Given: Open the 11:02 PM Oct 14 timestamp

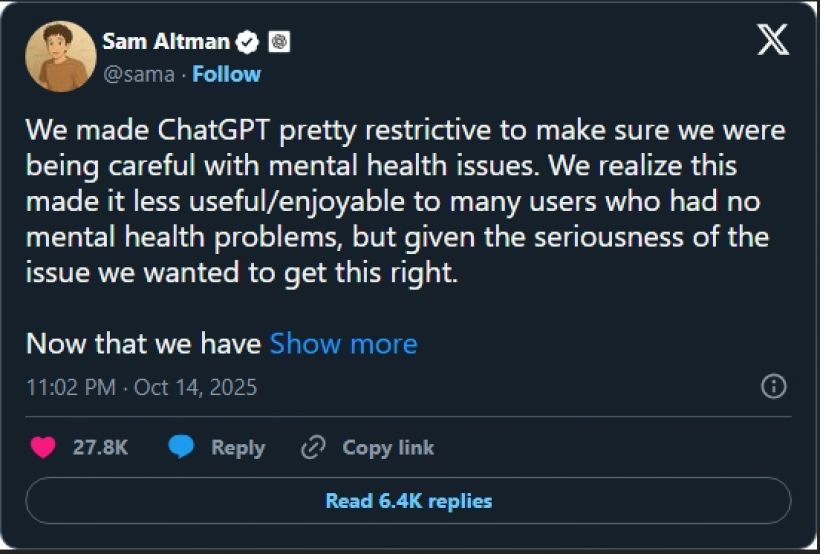Looking at the screenshot, I should tap(141, 387).
